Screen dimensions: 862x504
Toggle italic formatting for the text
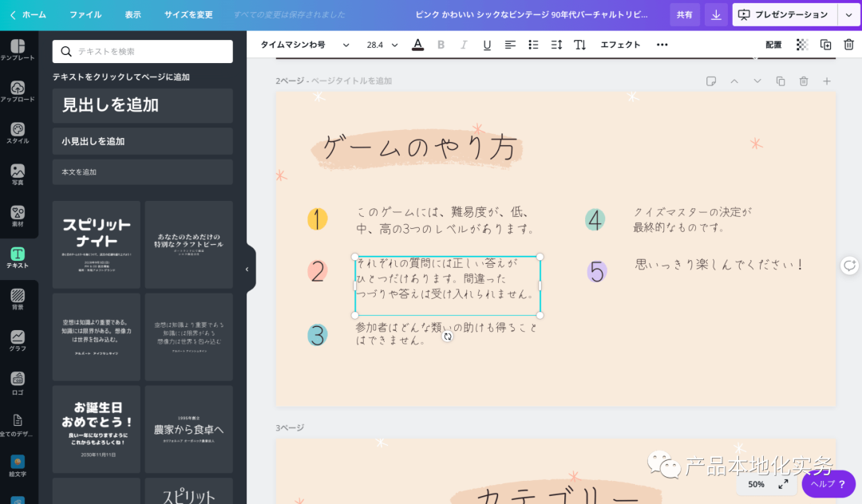click(464, 45)
